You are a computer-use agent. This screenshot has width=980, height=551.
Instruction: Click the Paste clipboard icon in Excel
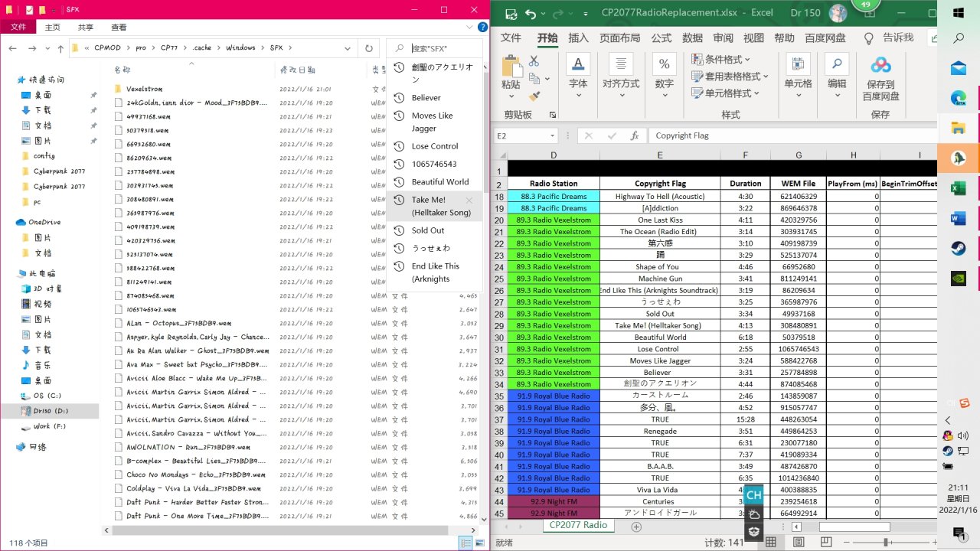[511, 65]
